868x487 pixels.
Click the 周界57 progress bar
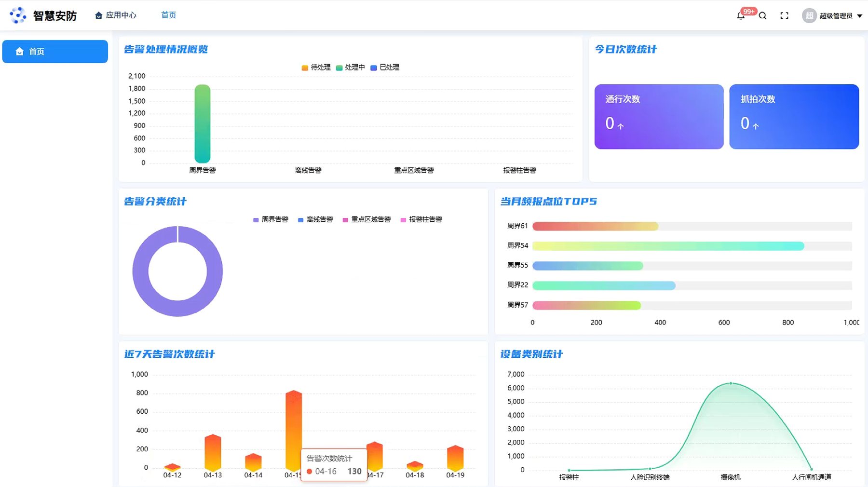pyautogui.click(x=586, y=305)
